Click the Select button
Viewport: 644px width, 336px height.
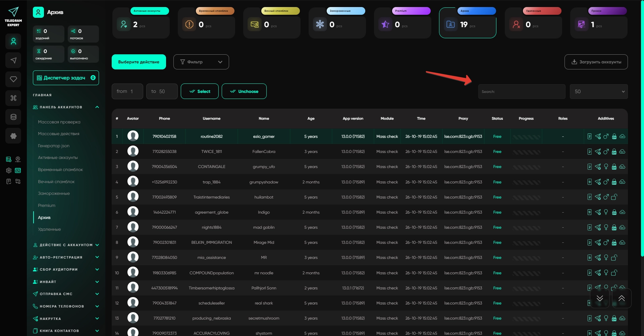[x=200, y=91]
